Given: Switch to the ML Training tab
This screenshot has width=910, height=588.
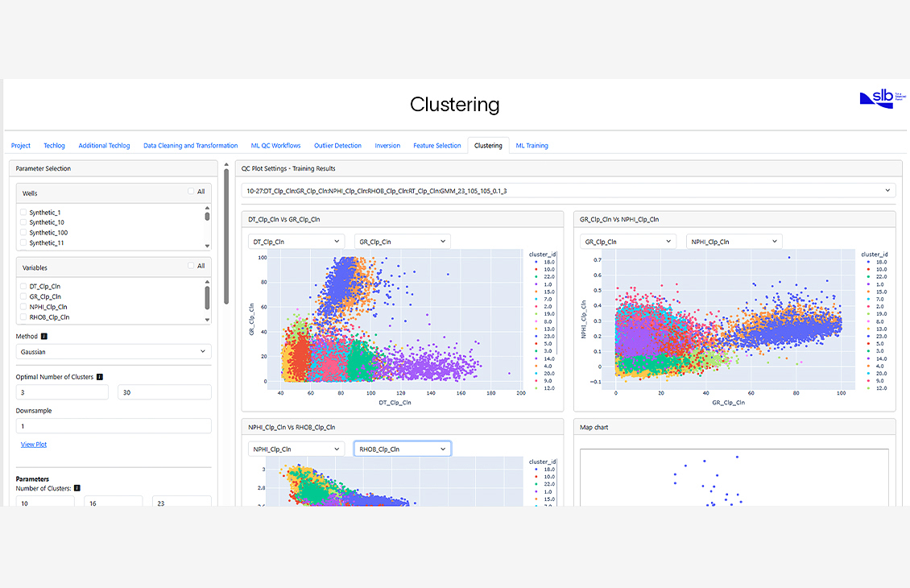Looking at the screenshot, I should 532,146.
